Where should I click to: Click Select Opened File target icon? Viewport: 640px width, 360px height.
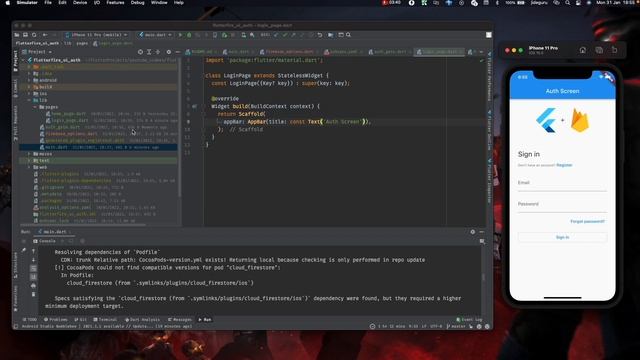[140, 52]
